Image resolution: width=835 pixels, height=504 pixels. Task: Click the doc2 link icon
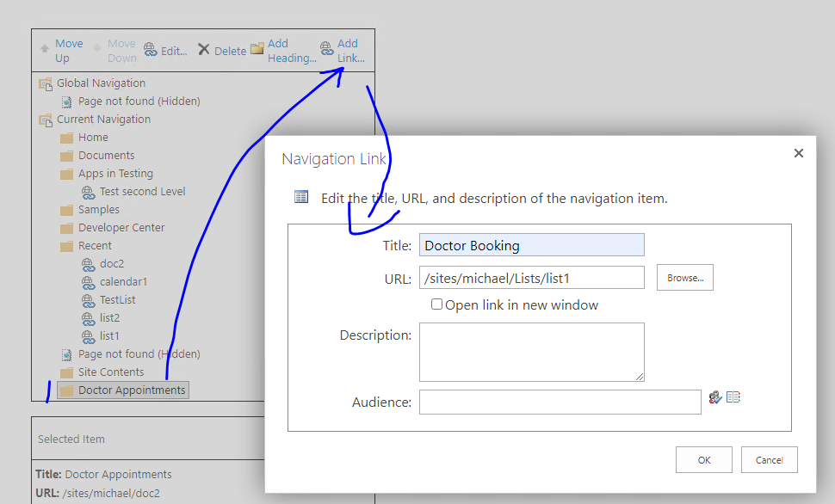coord(88,265)
